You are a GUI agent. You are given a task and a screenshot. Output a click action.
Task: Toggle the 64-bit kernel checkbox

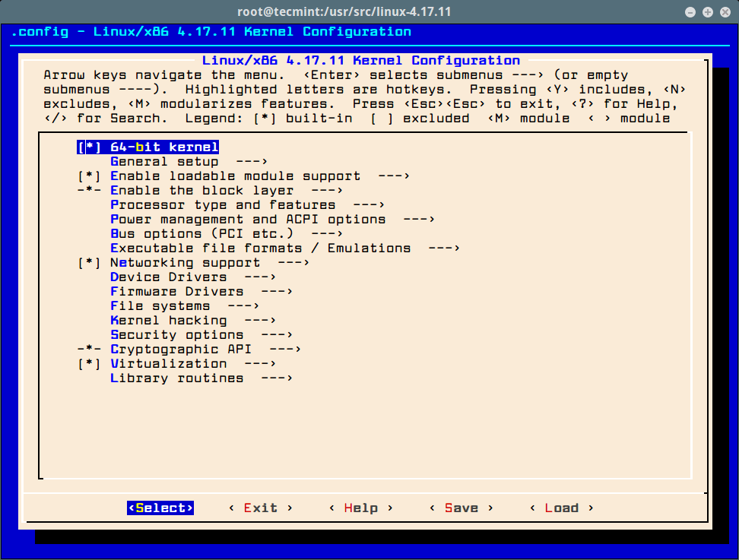click(89, 147)
